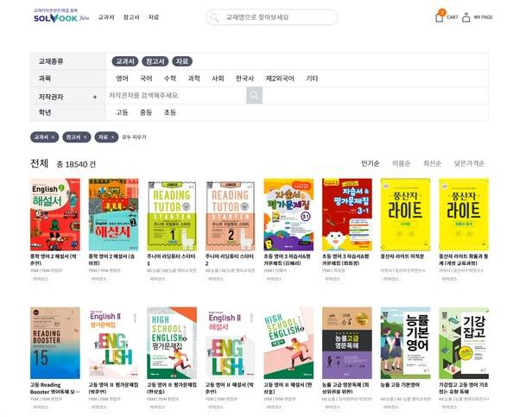Open the 기강잡고 book cover

point(464,343)
